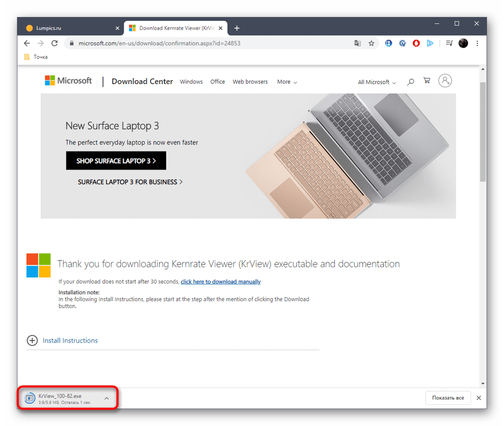This screenshot has width=504, height=426.
Task: Open the shopping cart on Microsoft site
Action: click(x=427, y=81)
